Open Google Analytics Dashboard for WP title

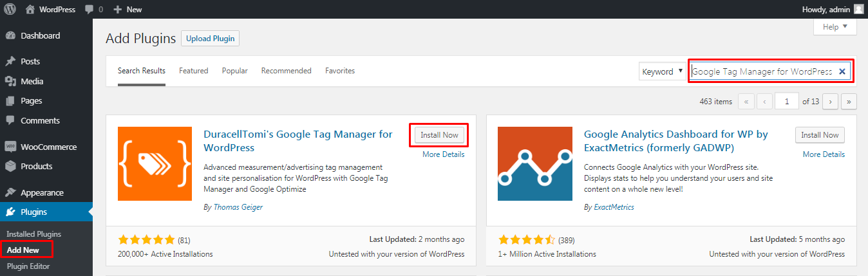point(675,141)
